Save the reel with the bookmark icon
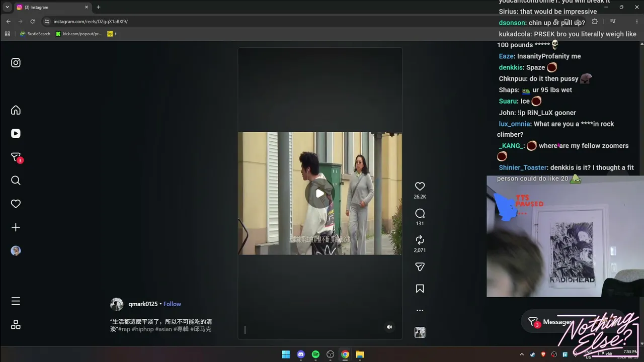The width and height of the screenshot is (644, 362). pos(420,289)
